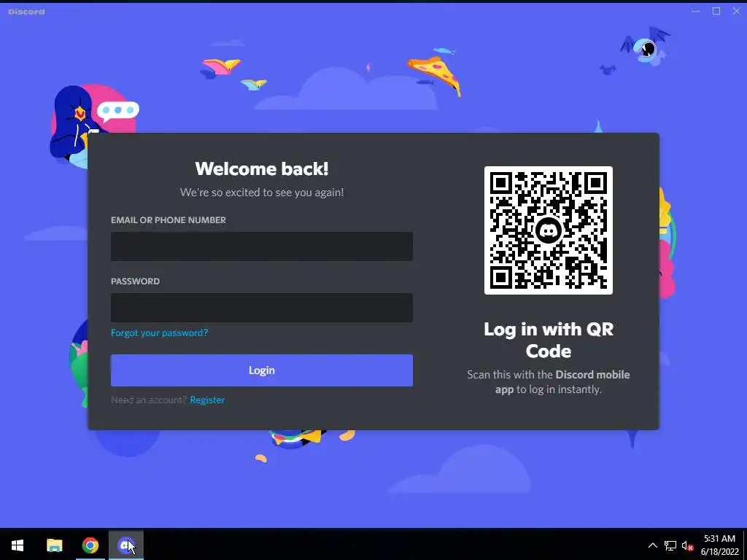The width and height of the screenshot is (747, 560).
Task: Open File Explorer from the taskbar
Action: click(x=54, y=545)
